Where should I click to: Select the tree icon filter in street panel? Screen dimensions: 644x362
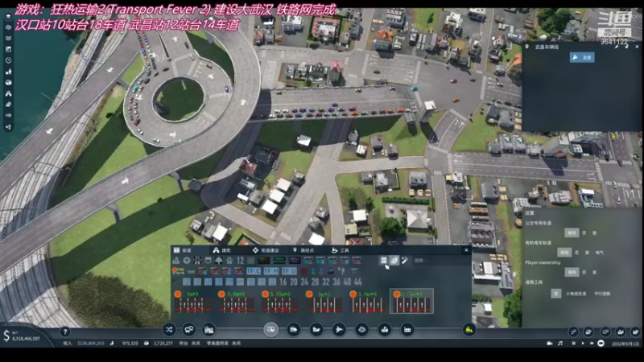pyautogui.click(x=219, y=260)
